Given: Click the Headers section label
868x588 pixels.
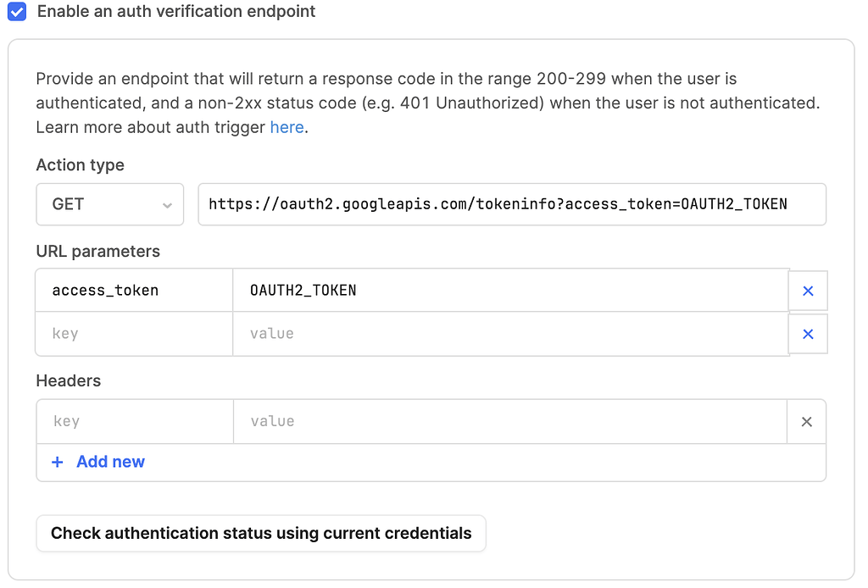Looking at the screenshot, I should point(68,381).
